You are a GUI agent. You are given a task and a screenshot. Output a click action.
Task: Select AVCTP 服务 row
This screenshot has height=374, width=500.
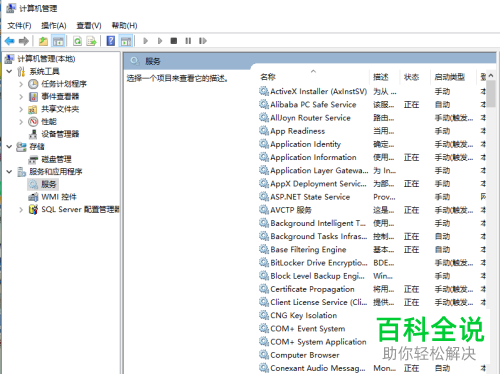coord(372,210)
